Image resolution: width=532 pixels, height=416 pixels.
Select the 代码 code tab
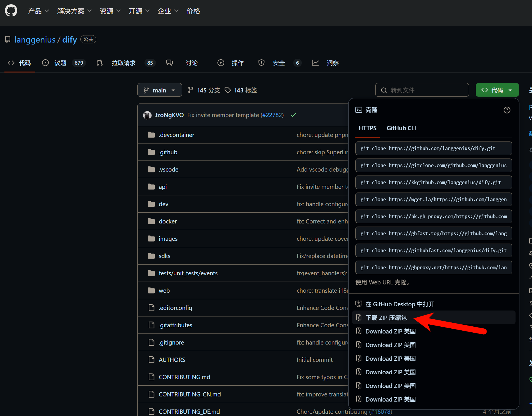(20, 63)
